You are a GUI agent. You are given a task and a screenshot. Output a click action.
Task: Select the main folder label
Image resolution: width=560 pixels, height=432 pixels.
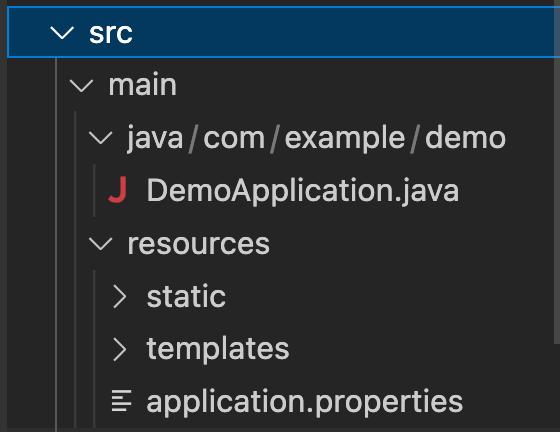click(142, 85)
